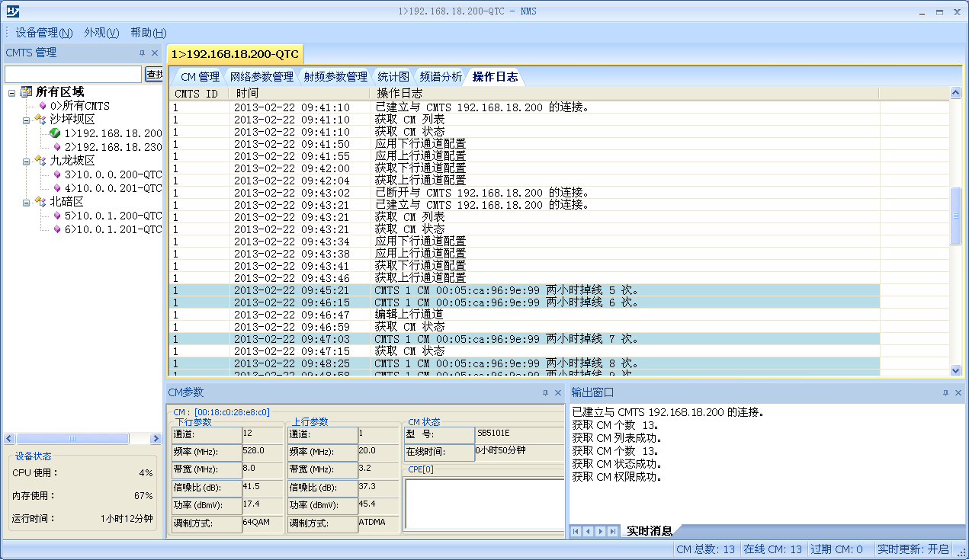Select the 1>192.168.18.200-QTC document tab
This screenshot has height=560, width=969.
235,54
